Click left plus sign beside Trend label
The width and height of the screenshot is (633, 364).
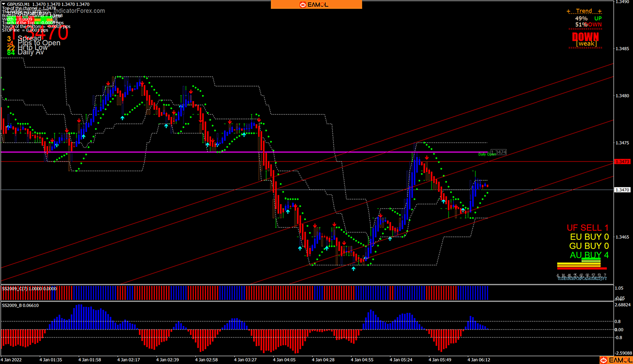pyautogui.click(x=568, y=11)
